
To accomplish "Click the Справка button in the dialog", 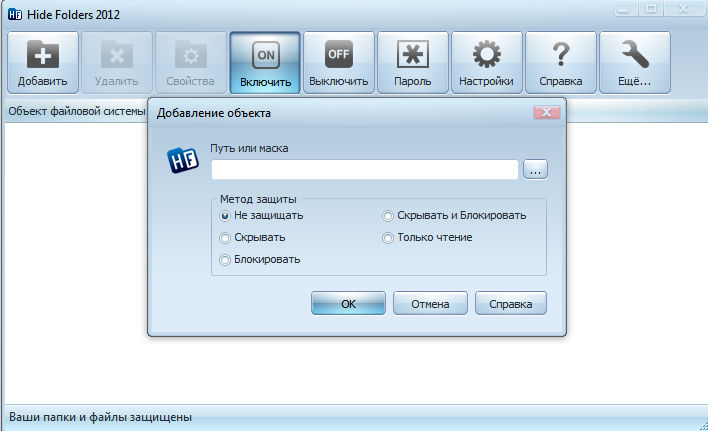I will (510, 304).
